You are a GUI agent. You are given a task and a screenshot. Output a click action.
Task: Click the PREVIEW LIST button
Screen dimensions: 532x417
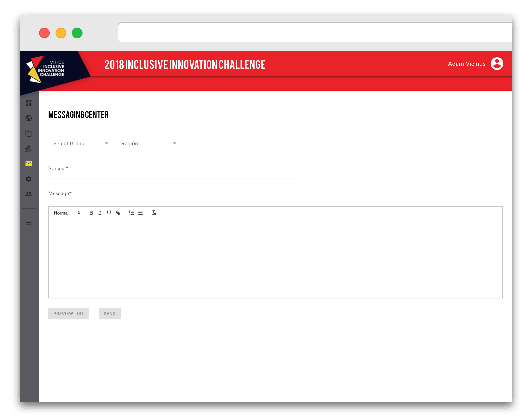[69, 314]
